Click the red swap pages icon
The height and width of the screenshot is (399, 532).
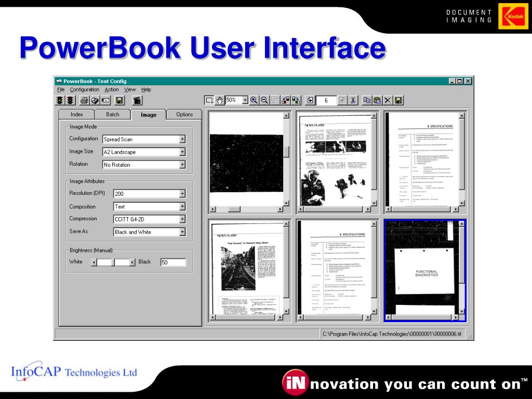click(286, 100)
